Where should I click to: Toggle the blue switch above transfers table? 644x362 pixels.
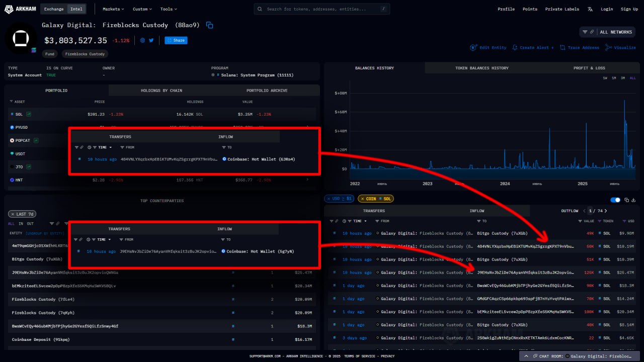(615, 200)
